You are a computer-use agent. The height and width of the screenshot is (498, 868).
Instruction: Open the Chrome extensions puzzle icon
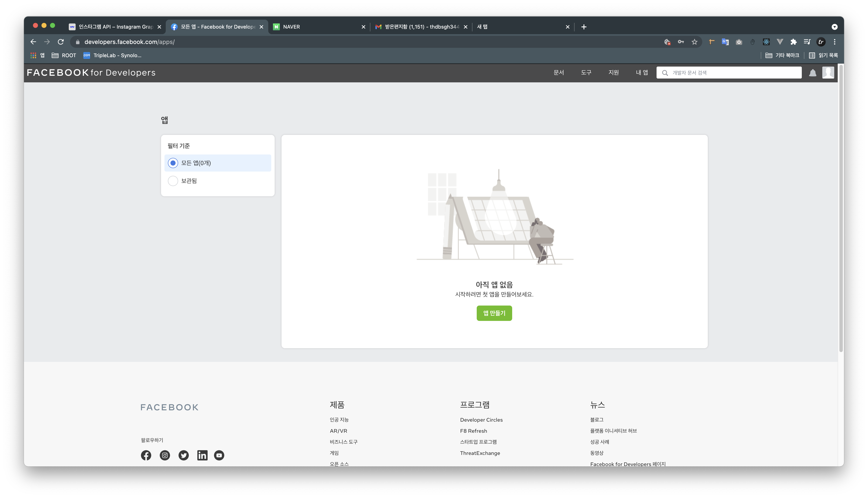tap(793, 42)
